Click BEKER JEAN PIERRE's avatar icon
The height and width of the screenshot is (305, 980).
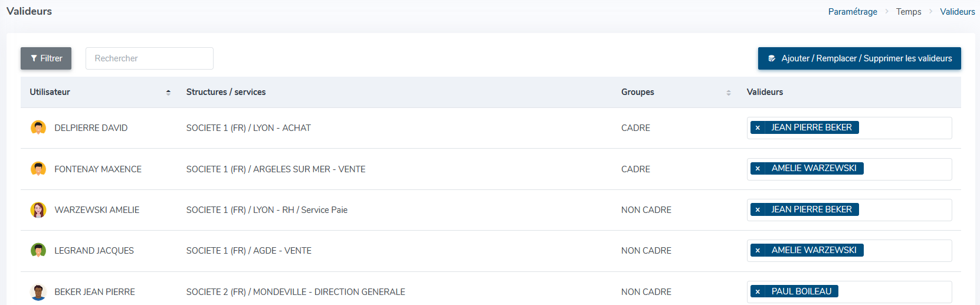pos(38,292)
